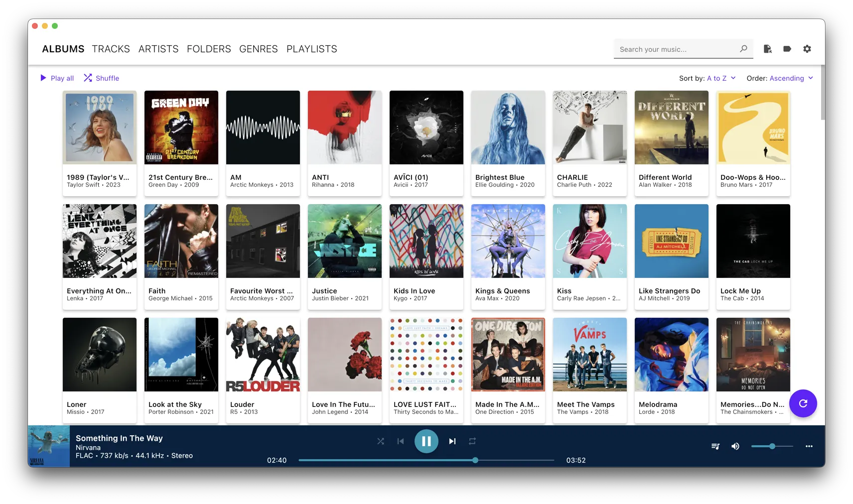Image resolution: width=853 pixels, height=504 pixels.
Task: Click the tag editor icon
Action: point(787,49)
